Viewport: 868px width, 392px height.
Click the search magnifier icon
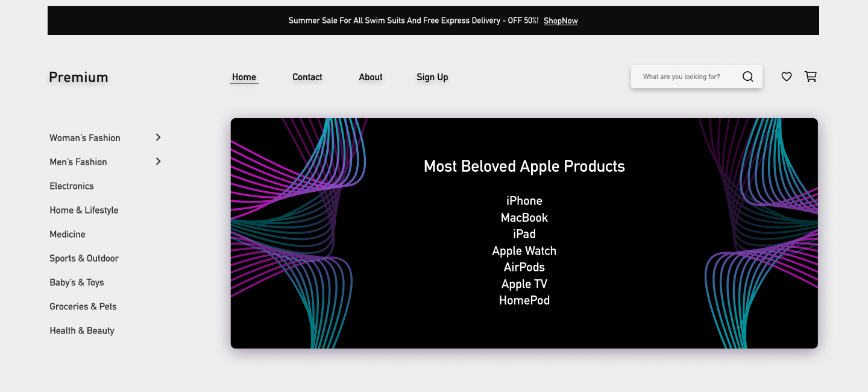click(748, 77)
